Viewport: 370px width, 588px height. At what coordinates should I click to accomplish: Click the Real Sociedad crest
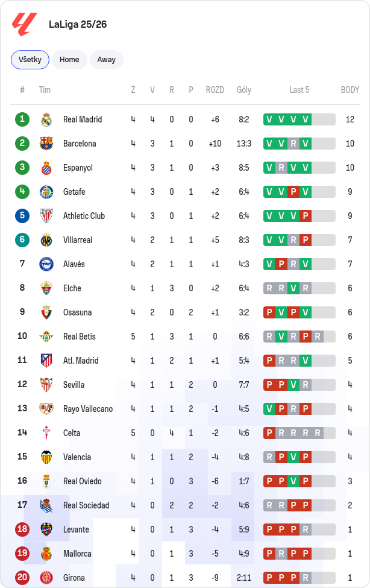coord(46,505)
